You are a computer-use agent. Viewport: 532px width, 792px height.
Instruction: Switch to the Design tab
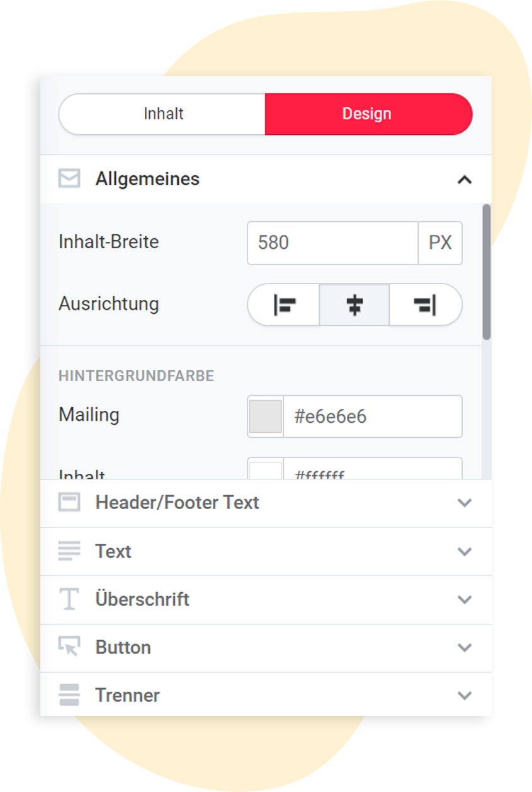(x=367, y=113)
